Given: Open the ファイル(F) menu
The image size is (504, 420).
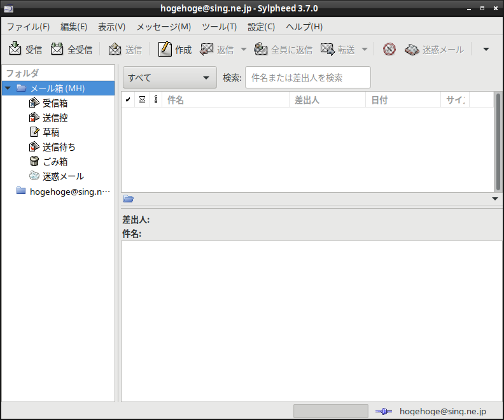Looking at the screenshot, I should 28,27.
